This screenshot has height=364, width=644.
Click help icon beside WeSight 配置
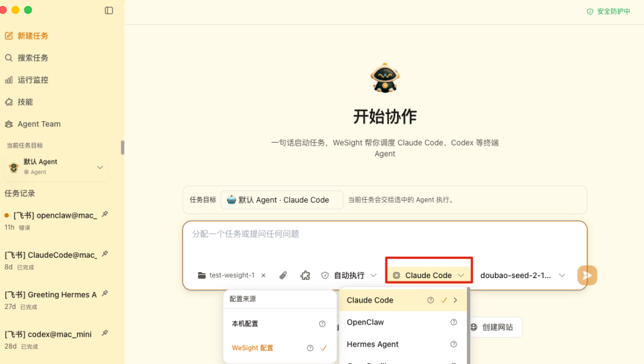[x=310, y=348]
